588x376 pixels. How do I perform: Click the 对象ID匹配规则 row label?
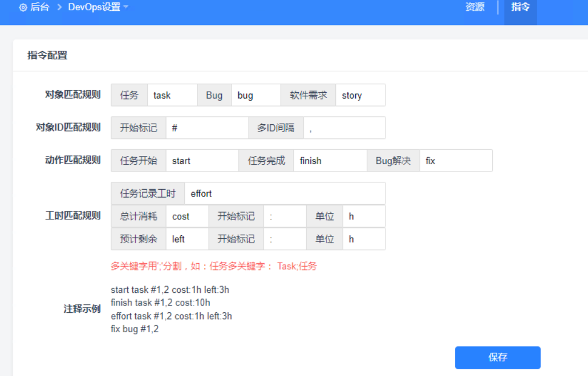(x=68, y=128)
